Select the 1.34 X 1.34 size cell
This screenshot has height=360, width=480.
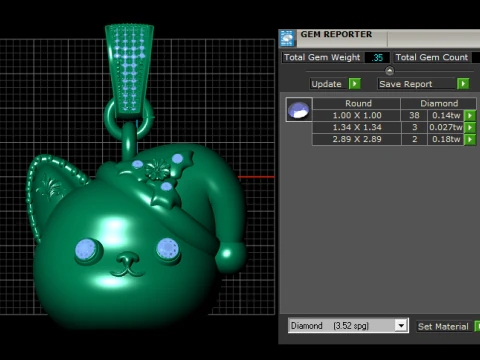(357, 127)
